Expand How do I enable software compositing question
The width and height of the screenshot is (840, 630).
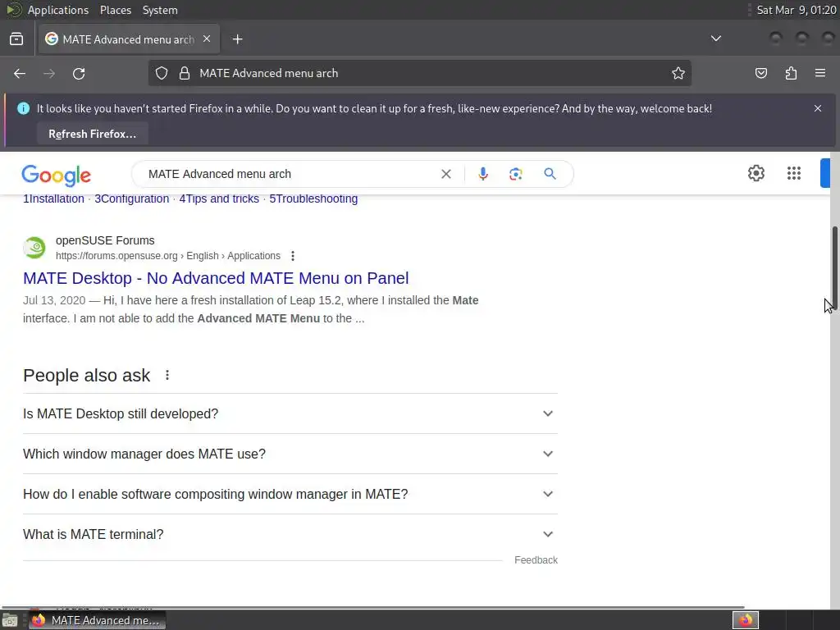pos(290,494)
